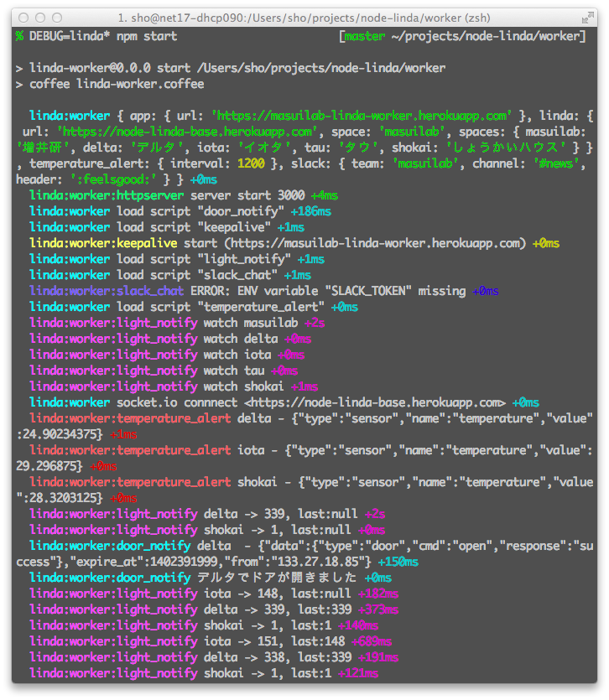Viewport: 609px width, 700px height.
Task: Click the terminal window title text
Action: pyautogui.click(x=304, y=18)
